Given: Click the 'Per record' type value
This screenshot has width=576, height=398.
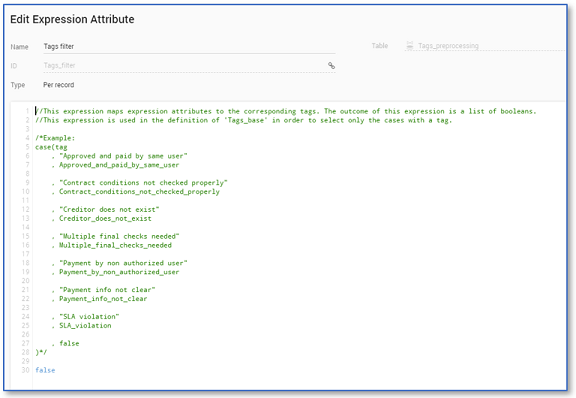Looking at the screenshot, I should pyautogui.click(x=59, y=85).
